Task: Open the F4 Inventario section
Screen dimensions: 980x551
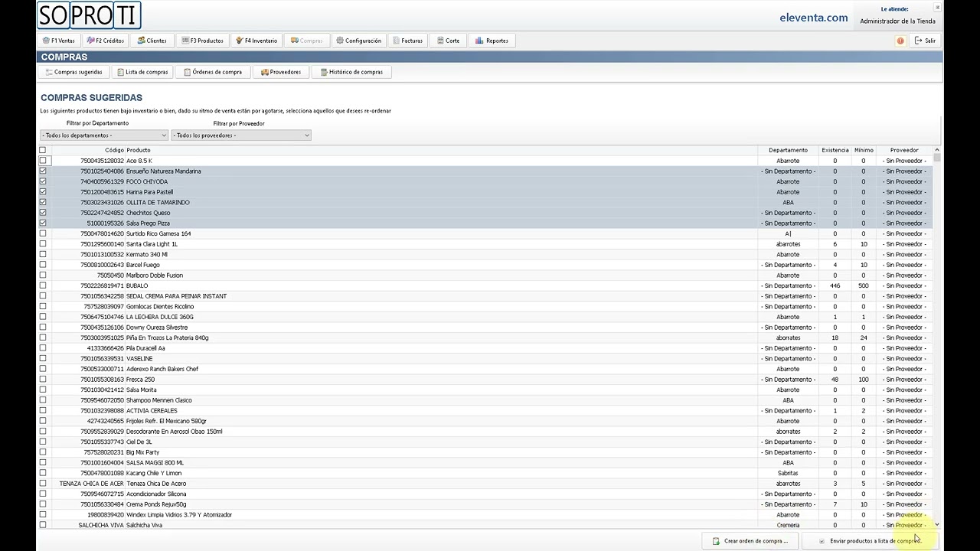Action: 256,41
